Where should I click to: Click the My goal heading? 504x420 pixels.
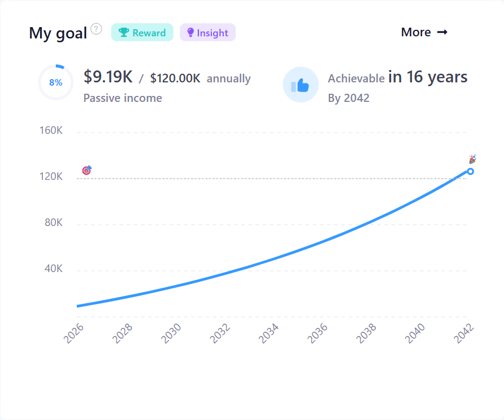58,33
